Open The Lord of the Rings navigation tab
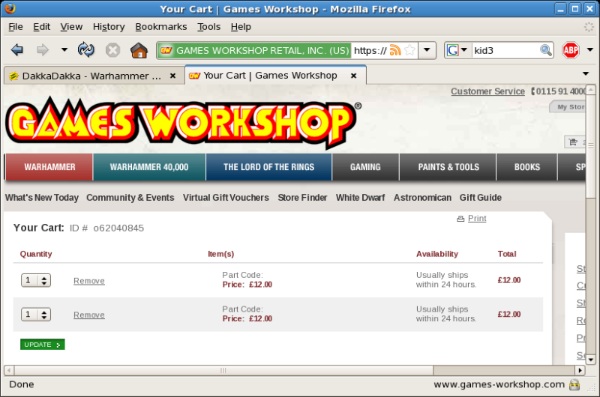600x397 pixels. point(269,167)
